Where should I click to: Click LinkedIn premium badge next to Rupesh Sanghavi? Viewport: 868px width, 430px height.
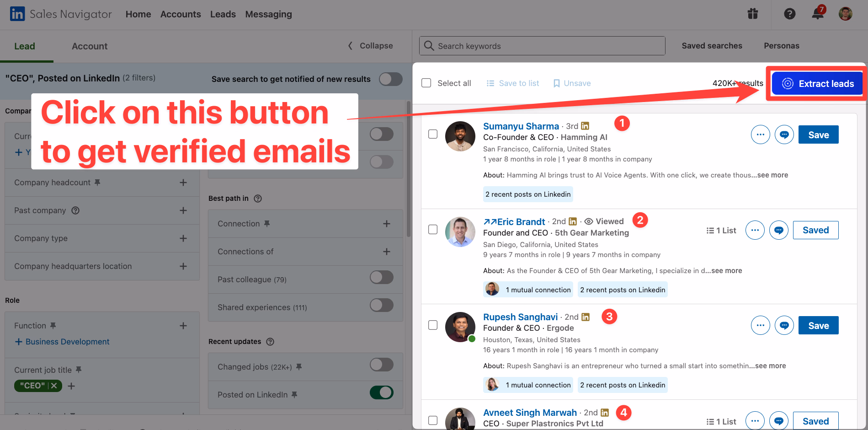[586, 317]
